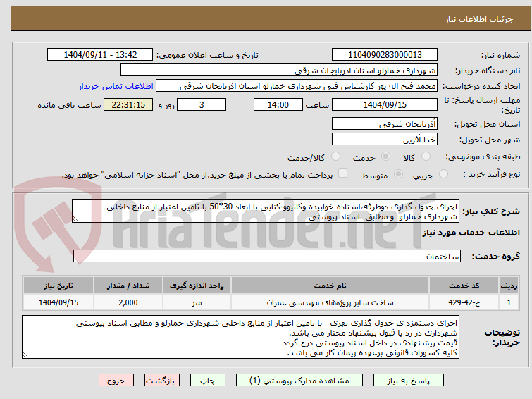Click service name ساخت سایر پروژه‌های مهندسی عمران
The width and height of the screenshot is (532, 399).
pos(330,302)
